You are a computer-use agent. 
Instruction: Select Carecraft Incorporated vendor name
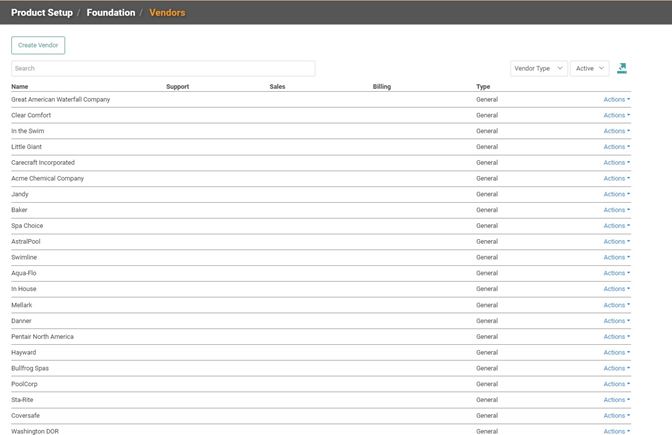coord(43,163)
